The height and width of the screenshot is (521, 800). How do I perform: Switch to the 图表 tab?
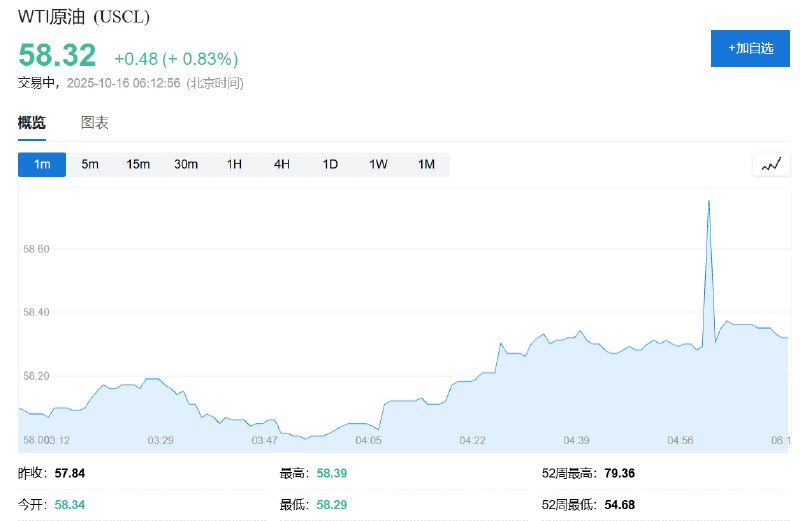pos(95,123)
